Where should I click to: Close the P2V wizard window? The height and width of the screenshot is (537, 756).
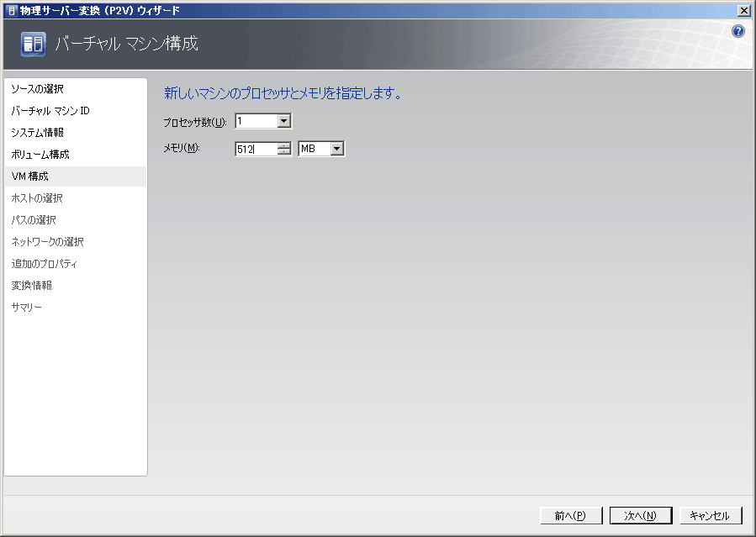coord(743,11)
